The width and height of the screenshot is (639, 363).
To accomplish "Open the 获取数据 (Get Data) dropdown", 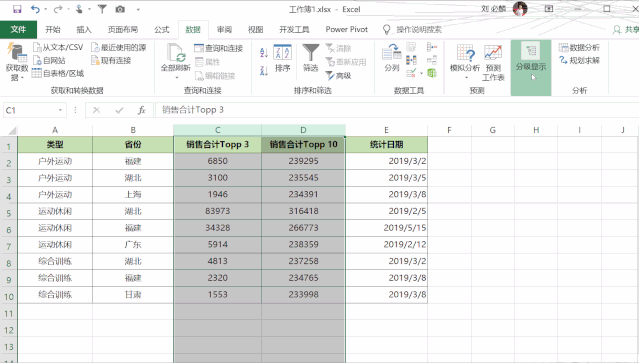I will point(16,63).
